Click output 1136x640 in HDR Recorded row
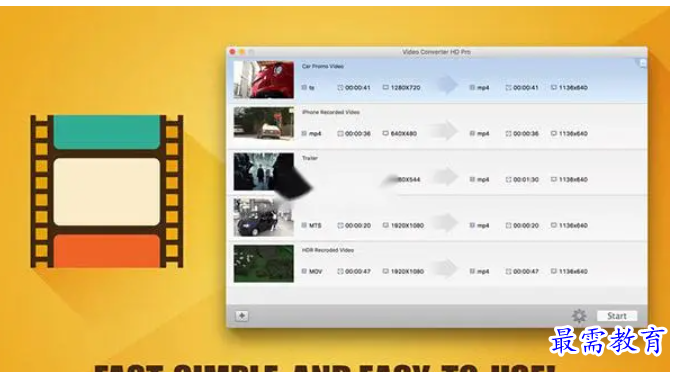 [x=573, y=271]
